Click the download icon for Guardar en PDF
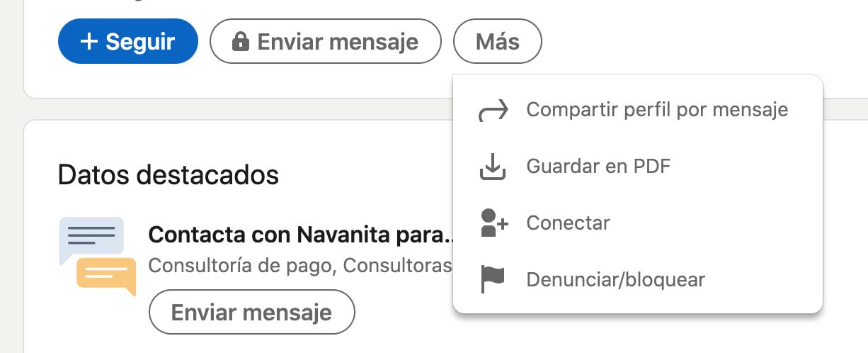 tap(493, 167)
